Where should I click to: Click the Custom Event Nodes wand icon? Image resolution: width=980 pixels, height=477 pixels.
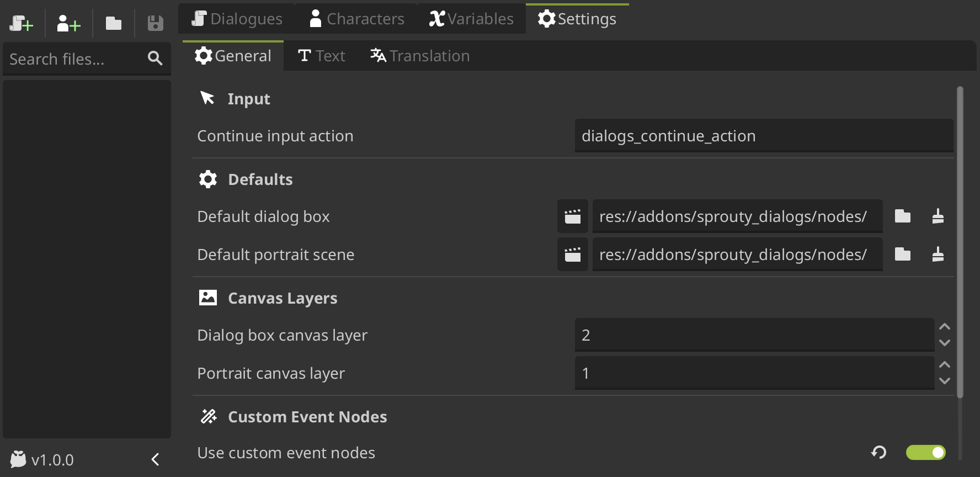tap(208, 416)
